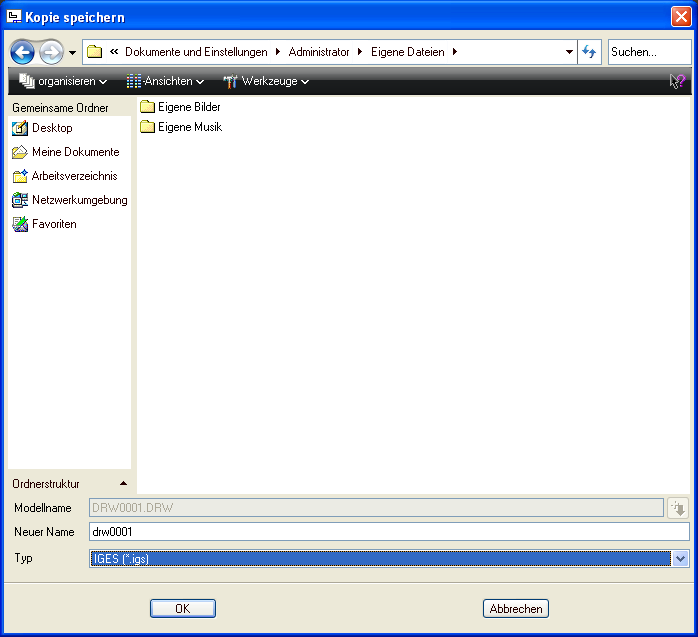Viewport: 698px width, 637px height.
Task: Click in the Neuer Name text field
Action: tap(388, 532)
